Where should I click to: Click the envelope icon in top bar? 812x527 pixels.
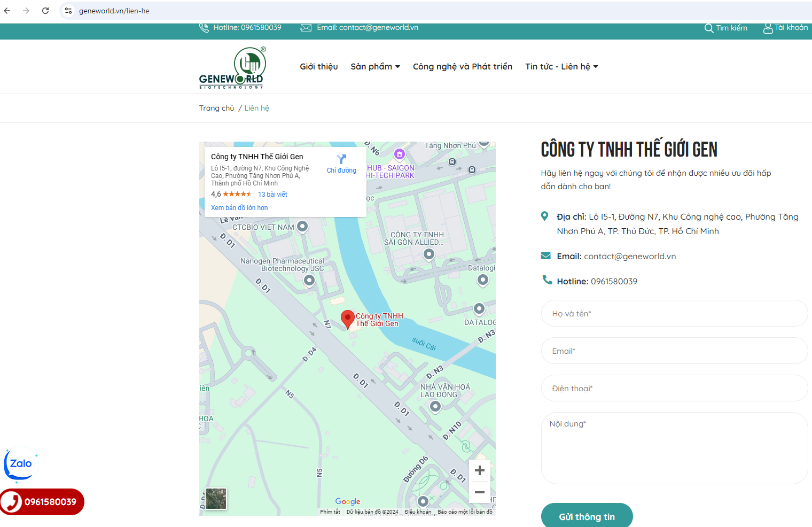[x=306, y=28]
